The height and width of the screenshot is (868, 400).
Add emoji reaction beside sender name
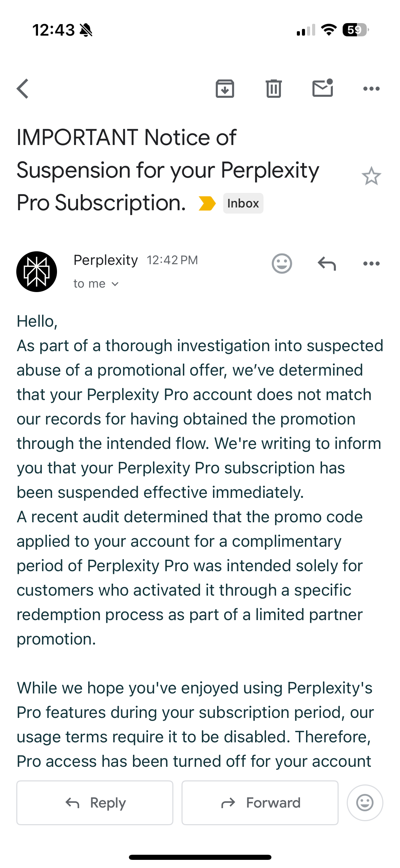point(282,264)
